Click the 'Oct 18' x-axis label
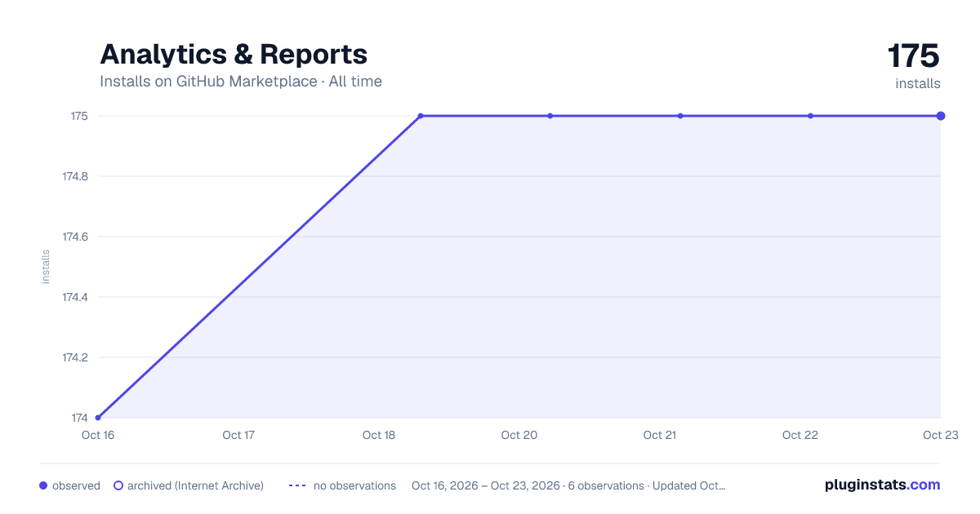Screen dimensions: 980x514 (378, 435)
